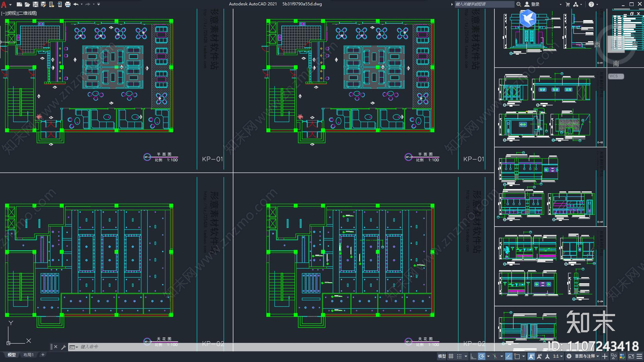This screenshot has height=362, width=644.
Task: Toggle snap mode dotted grid icon
Action: 459,356
